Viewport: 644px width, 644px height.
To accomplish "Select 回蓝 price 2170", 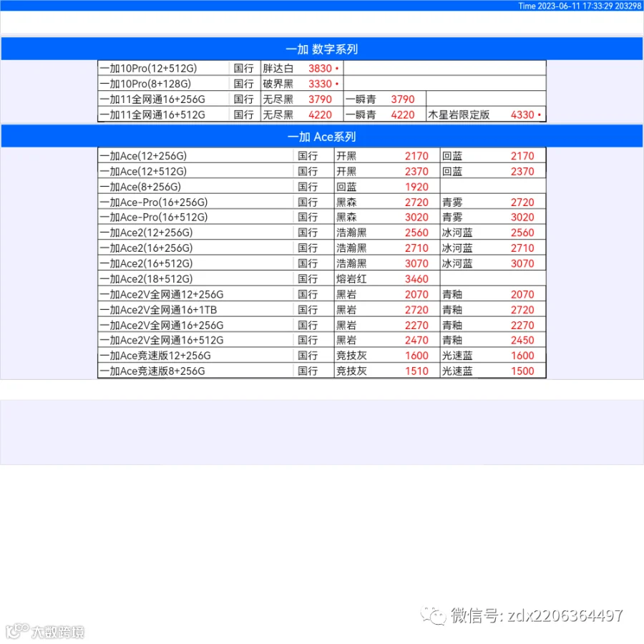I will tap(522, 156).
